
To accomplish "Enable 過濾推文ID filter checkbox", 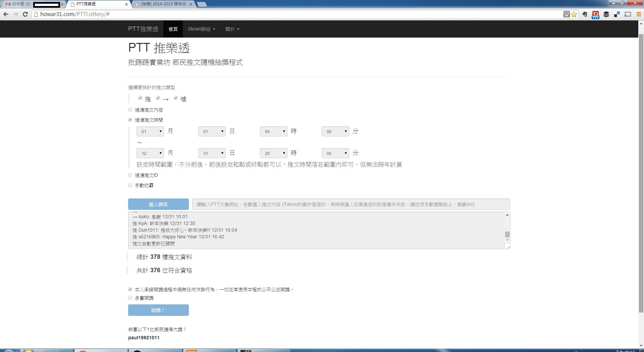I will pyautogui.click(x=130, y=175).
